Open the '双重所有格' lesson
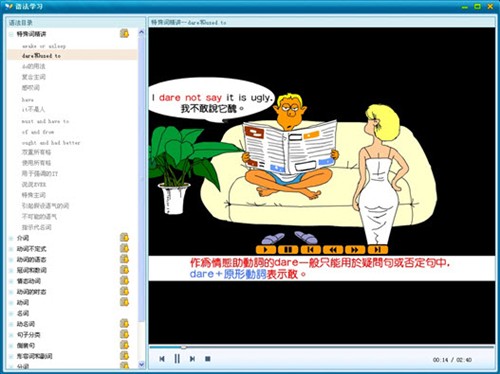500x374 pixels. [36, 152]
